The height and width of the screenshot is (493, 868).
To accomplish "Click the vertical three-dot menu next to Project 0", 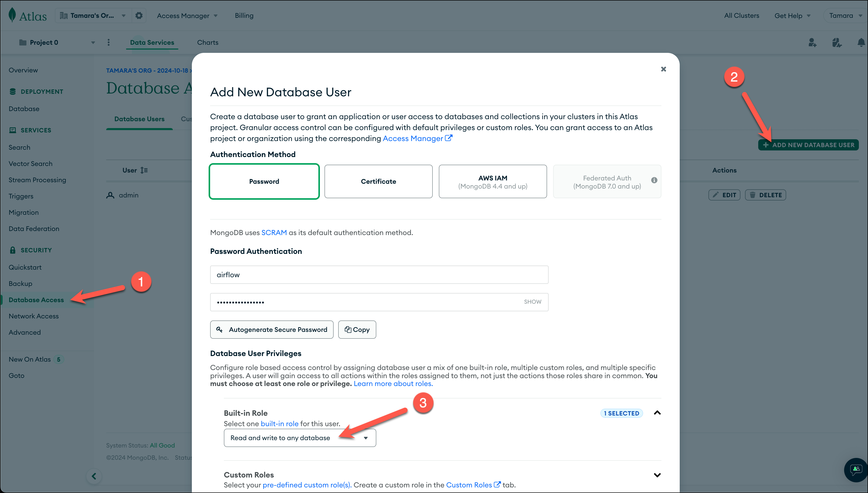I will point(109,42).
